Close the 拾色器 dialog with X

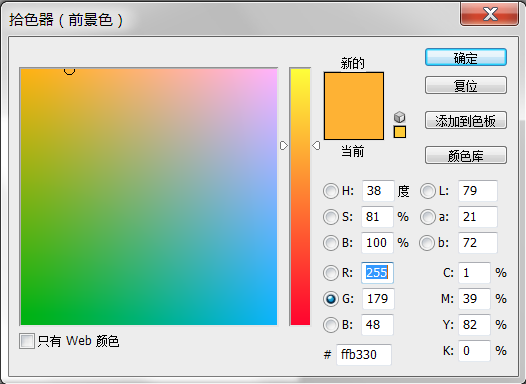490,14
